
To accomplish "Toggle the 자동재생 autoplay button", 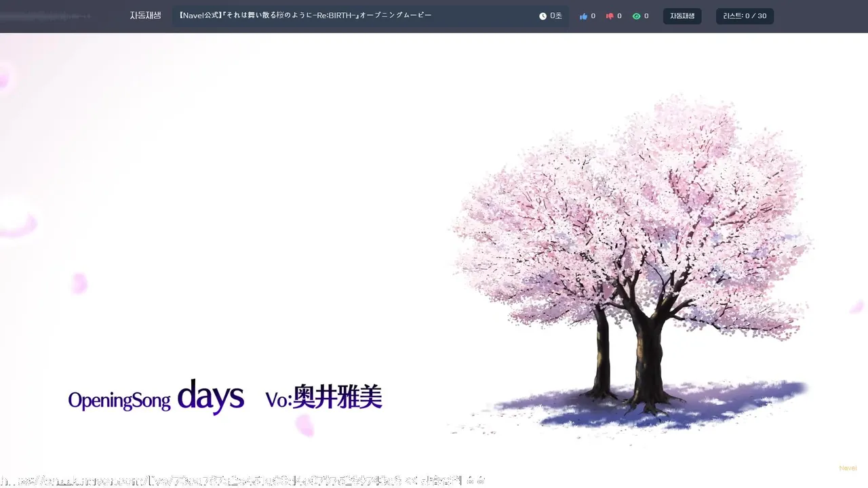I will tap(682, 16).
